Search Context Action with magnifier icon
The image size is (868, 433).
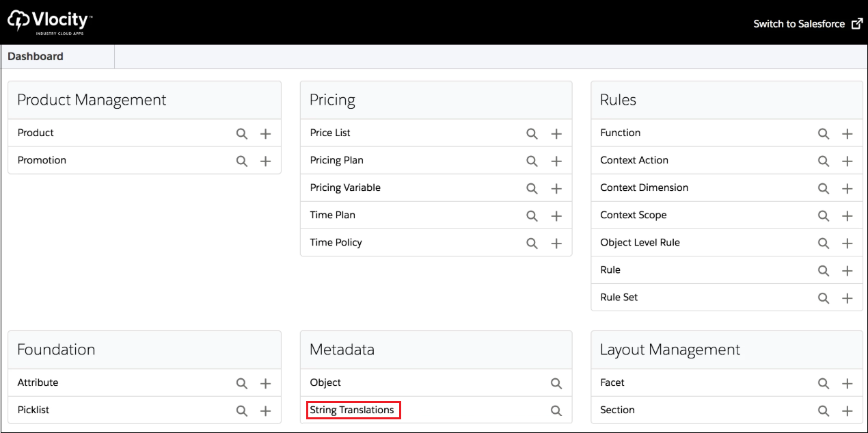point(824,161)
